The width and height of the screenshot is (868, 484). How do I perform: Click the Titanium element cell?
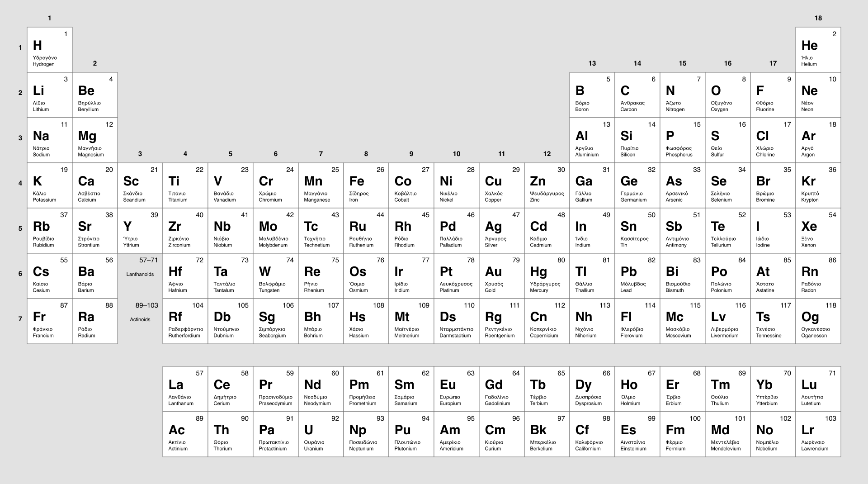(185, 185)
